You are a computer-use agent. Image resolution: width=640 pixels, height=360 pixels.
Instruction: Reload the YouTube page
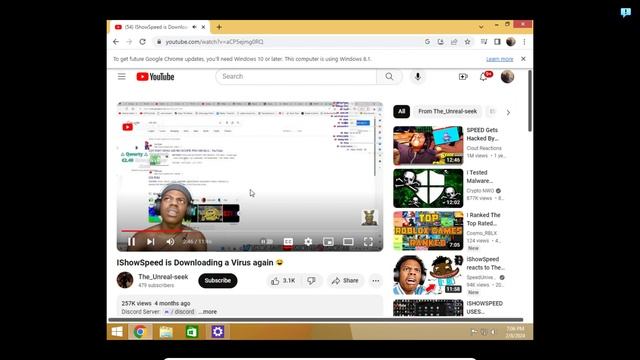[142, 42]
